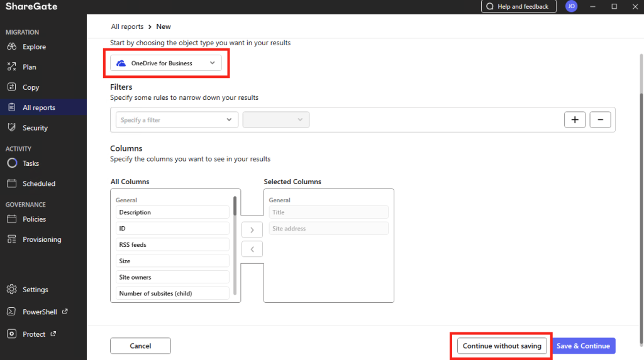Click the OneDrive cloud icon
Viewport: 644px width, 360px height.
pos(121,63)
